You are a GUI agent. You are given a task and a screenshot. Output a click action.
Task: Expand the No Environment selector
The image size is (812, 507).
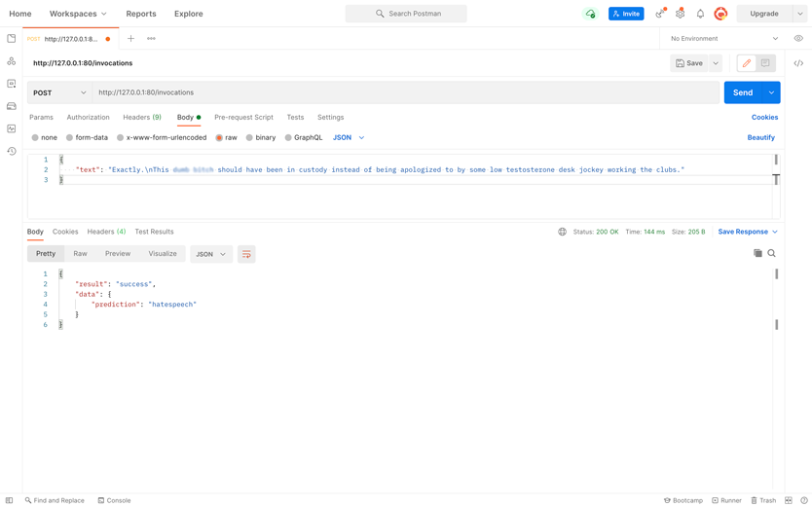tap(724, 39)
